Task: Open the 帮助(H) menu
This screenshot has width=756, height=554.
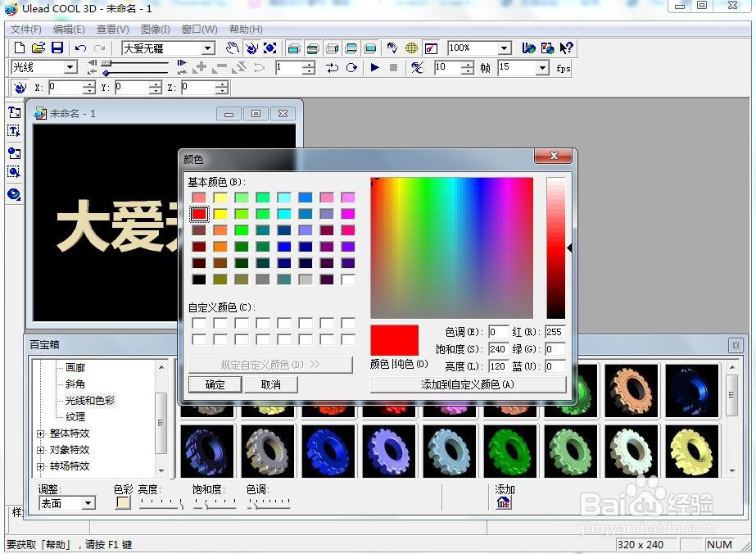Action: (x=246, y=30)
